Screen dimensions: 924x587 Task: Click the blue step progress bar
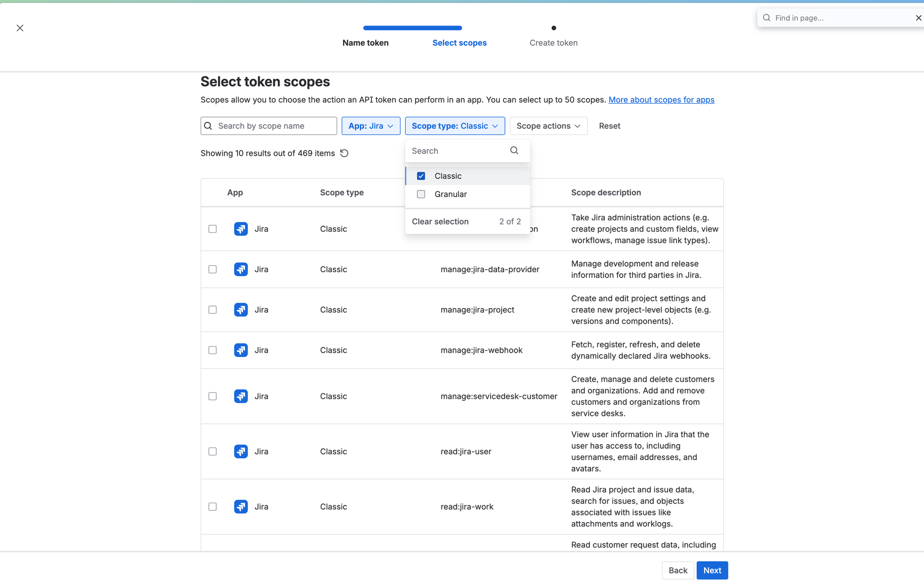(x=413, y=28)
